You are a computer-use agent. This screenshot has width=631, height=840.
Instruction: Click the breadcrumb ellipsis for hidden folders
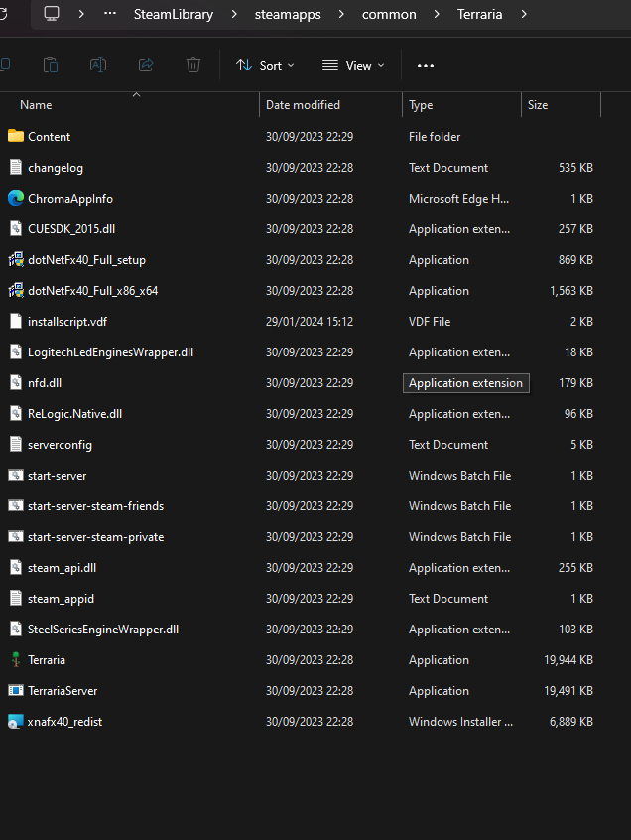tap(110, 14)
